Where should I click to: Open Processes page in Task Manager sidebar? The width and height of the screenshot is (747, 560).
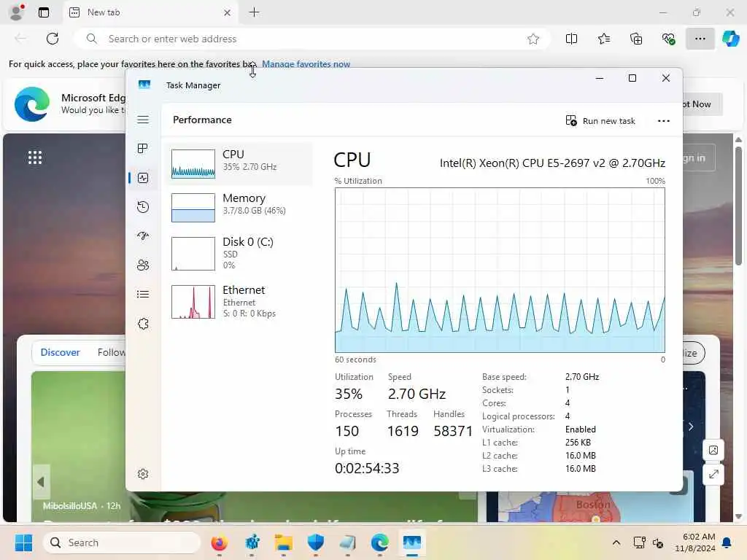[143, 149]
